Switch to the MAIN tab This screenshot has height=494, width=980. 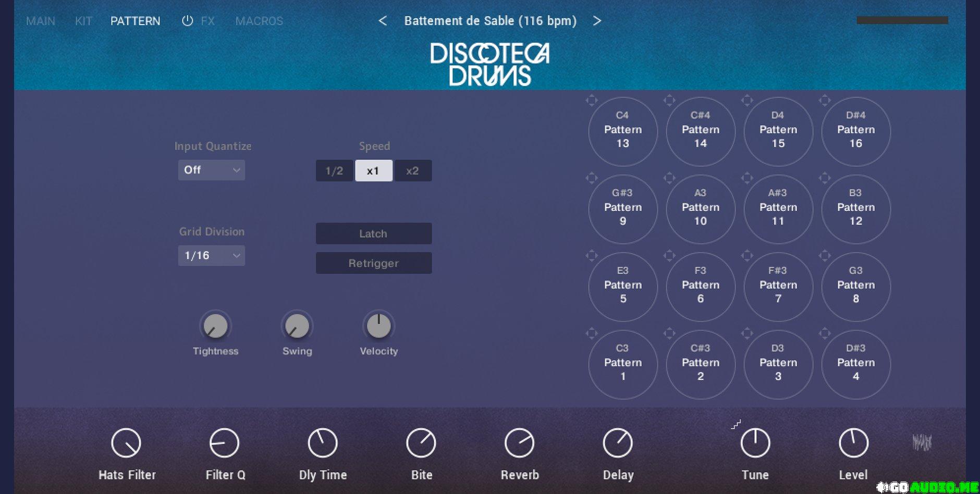(41, 21)
